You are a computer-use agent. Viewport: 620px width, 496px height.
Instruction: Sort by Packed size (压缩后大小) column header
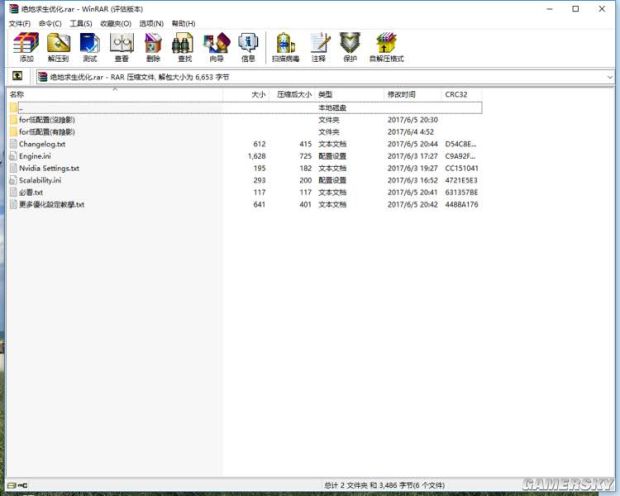(x=292, y=95)
